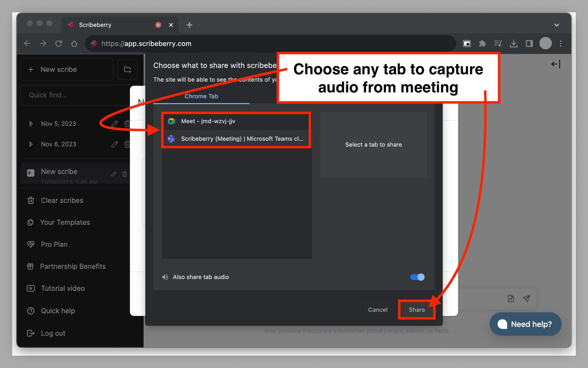Viewport: 588px width, 368px height.
Task: Click the trash icon for New scribe entry
Action: pyautogui.click(x=124, y=174)
